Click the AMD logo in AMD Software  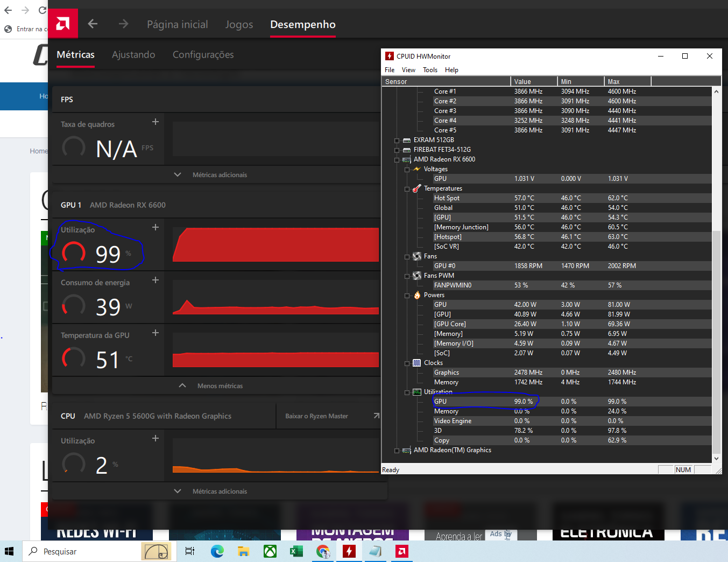(63, 23)
